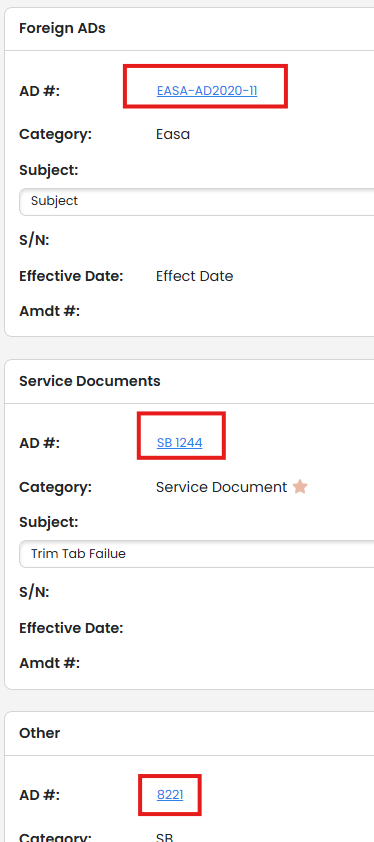This screenshot has height=842, width=374.
Task: Click the Effective Date label under Foreign ADs
Action: [x=71, y=276]
